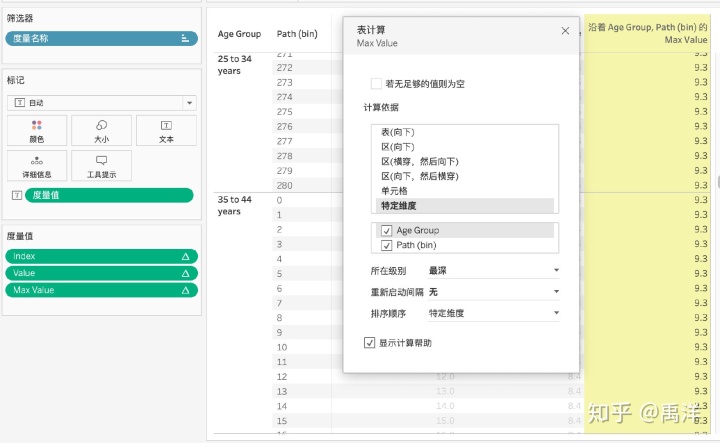This screenshot has width=720, height=443.
Task: Click the delta icon on Max Value pill
Action: coord(186,290)
